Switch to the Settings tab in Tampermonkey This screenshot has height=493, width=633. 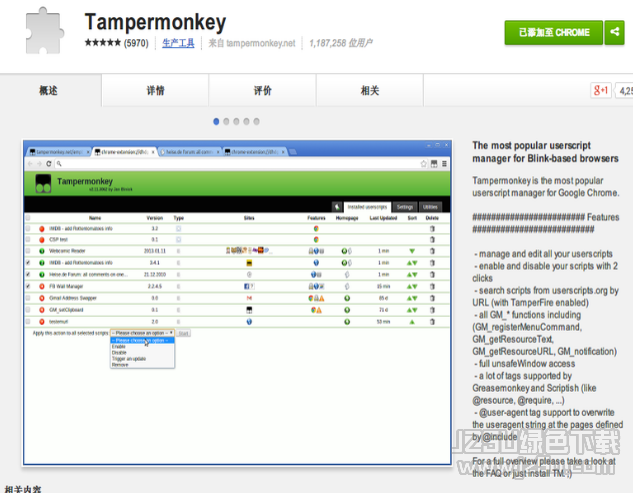pos(405,207)
